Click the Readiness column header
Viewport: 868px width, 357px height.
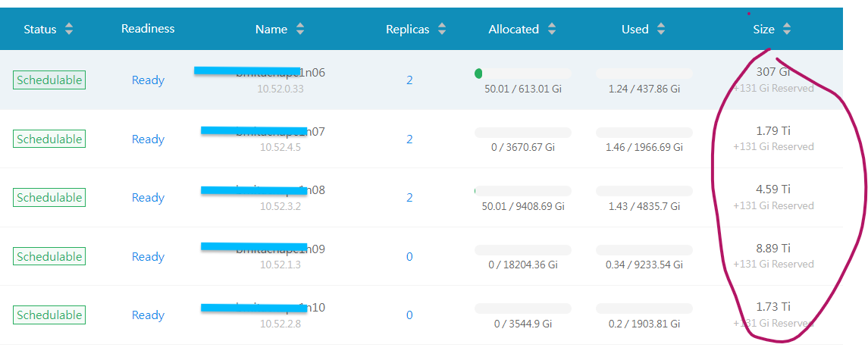148,29
